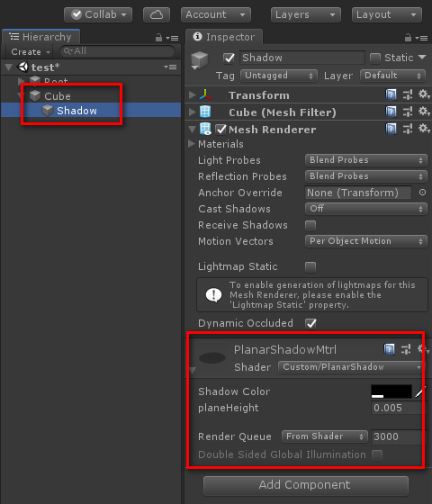The width and height of the screenshot is (432, 504).
Task: Open the Reflection Probes dropdown
Action: coord(366,176)
